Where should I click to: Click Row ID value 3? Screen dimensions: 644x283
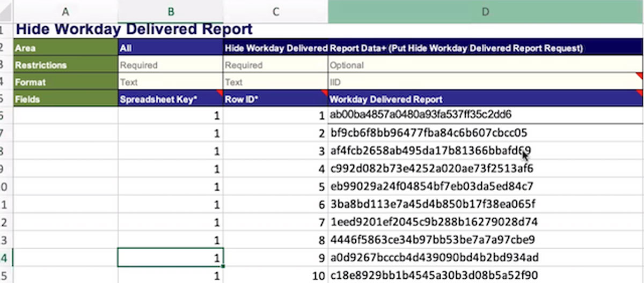[275, 151]
